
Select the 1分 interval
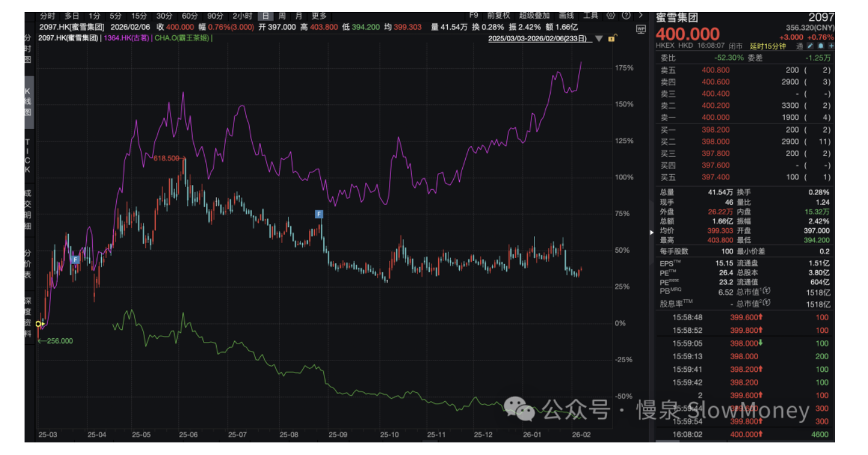coord(94,16)
